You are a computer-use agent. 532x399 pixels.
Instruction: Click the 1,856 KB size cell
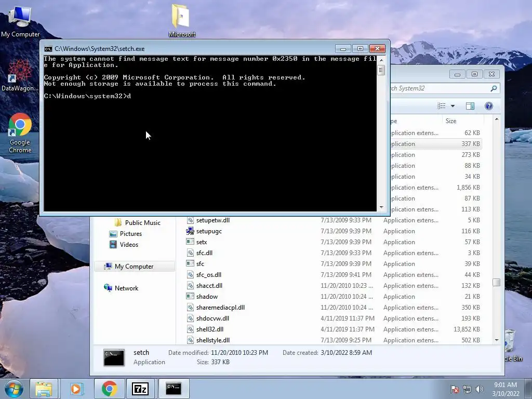point(468,187)
